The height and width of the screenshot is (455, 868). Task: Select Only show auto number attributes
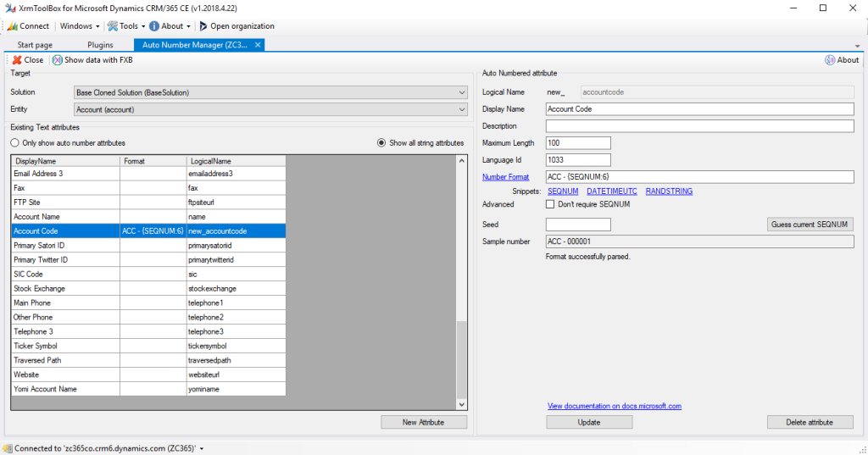[x=15, y=143]
